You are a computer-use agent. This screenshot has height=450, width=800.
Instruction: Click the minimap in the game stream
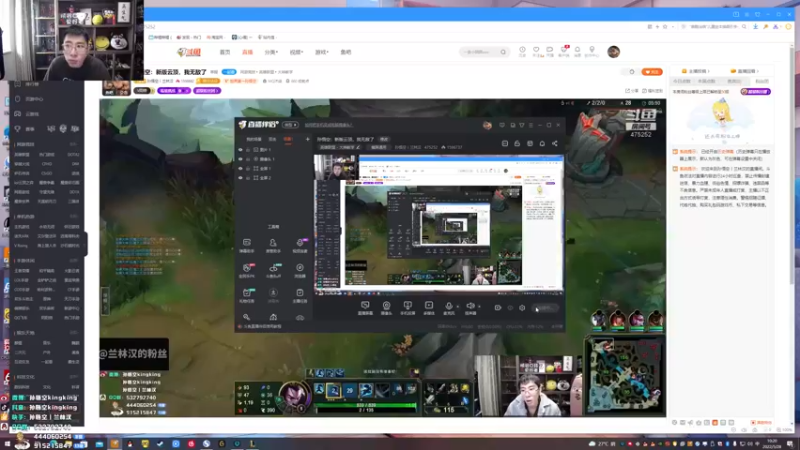pos(624,377)
